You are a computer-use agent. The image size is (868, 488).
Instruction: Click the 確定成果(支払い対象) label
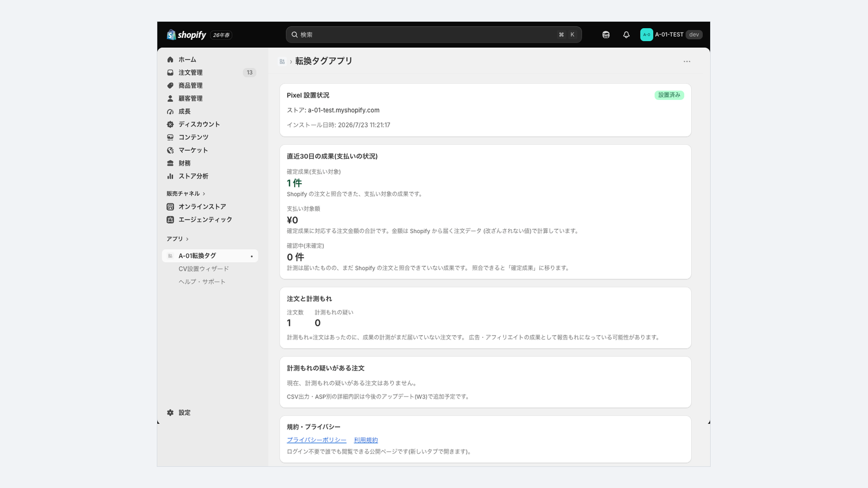coord(314,172)
